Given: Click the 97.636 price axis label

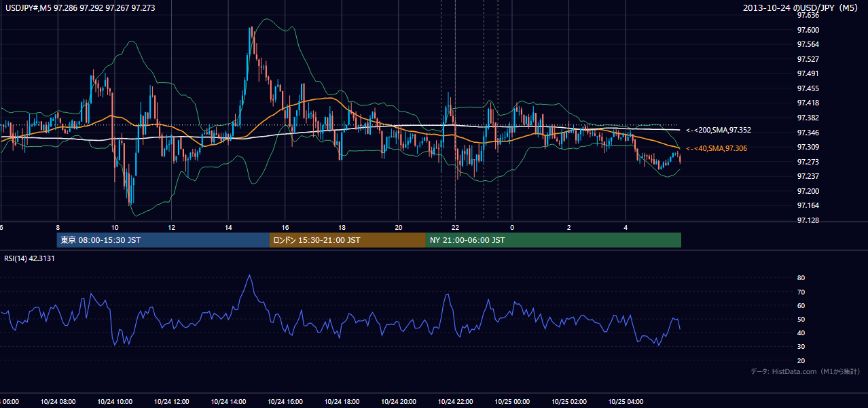Looking at the screenshot, I should [808, 15].
